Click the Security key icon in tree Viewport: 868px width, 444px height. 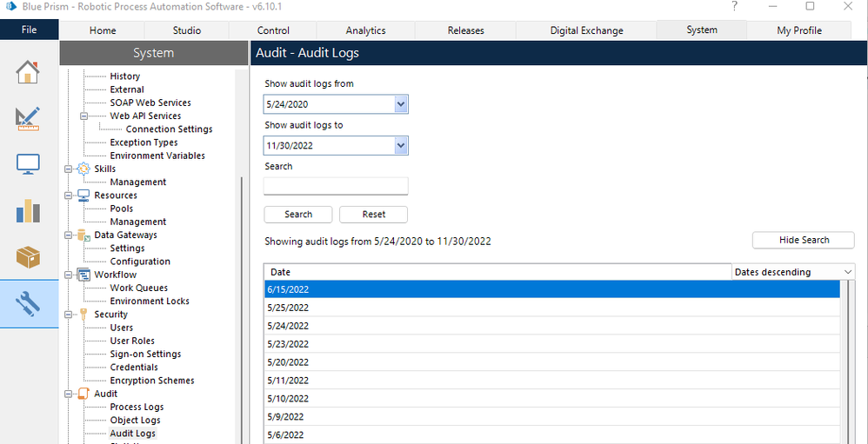[x=83, y=315]
